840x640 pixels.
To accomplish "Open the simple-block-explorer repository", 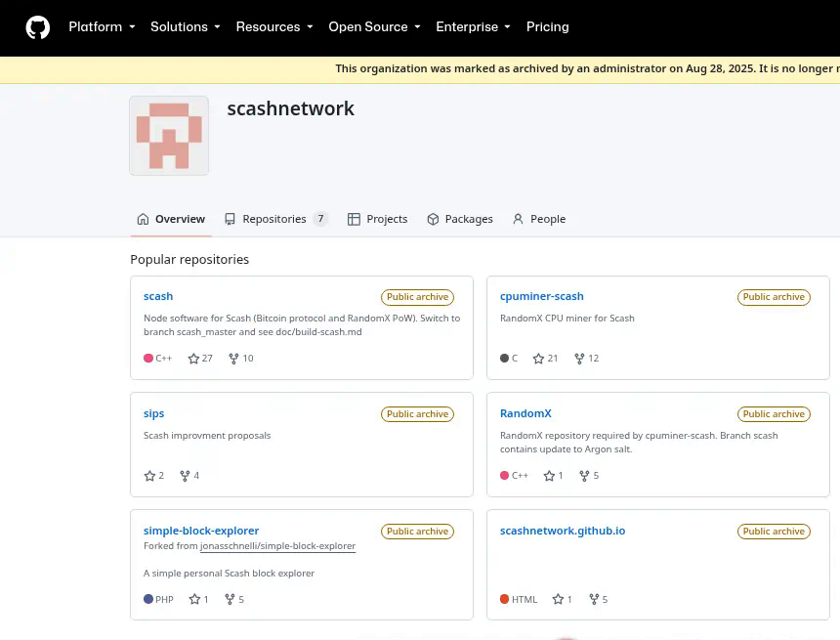I will (201, 531).
